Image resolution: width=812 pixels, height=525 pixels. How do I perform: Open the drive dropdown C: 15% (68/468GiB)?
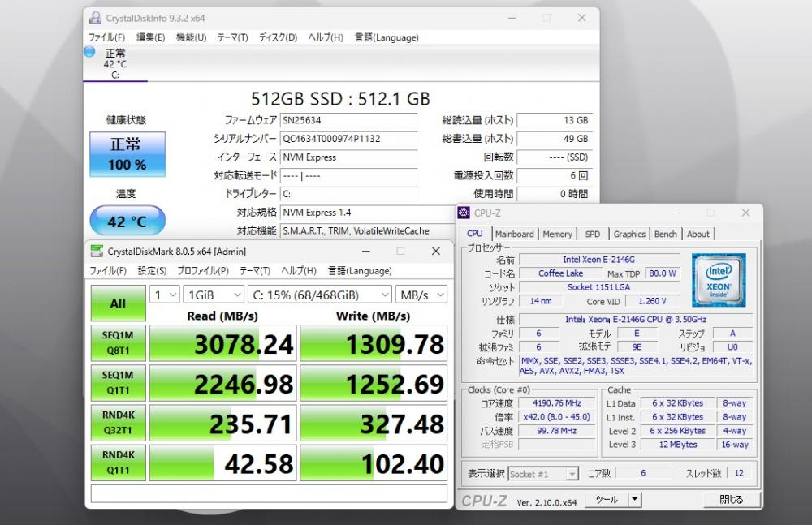[319, 295]
